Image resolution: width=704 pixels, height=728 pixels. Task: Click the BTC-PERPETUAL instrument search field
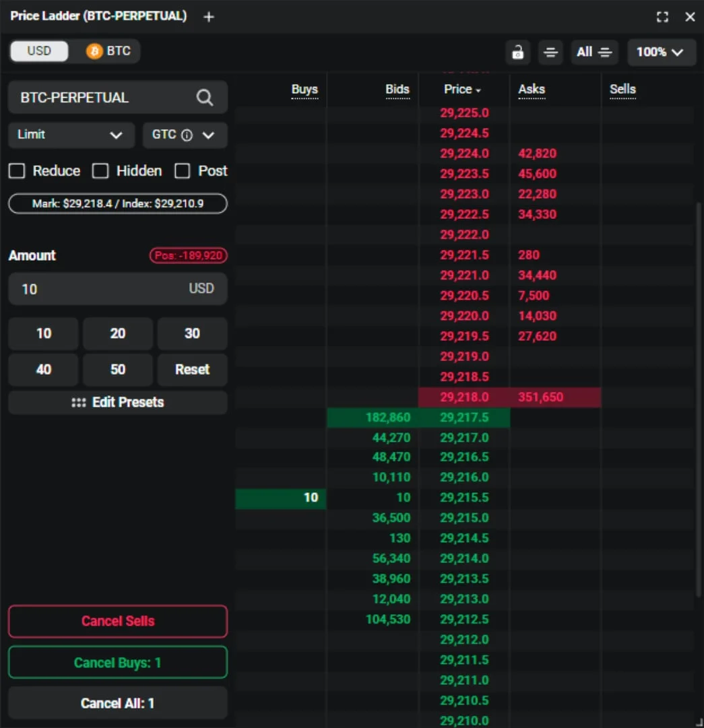point(118,98)
